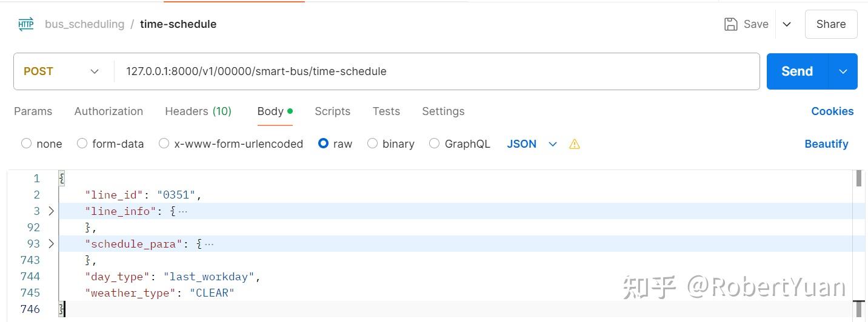This screenshot has height=322, width=868.
Task: Open the POST method dropdown
Action: (62, 71)
